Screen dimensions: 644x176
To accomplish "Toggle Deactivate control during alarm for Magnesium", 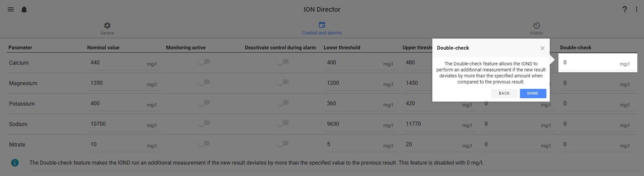I will point(282,82).
